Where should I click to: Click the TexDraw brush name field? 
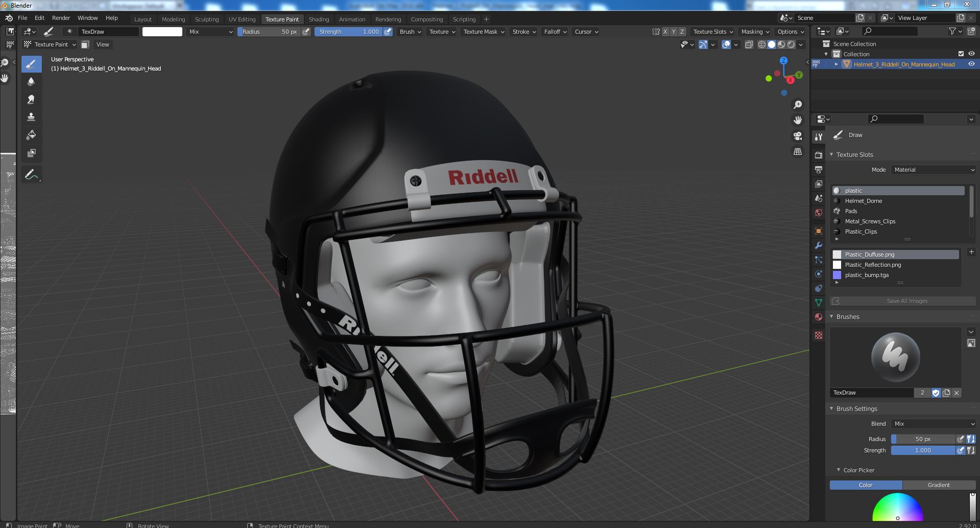tap(872, 393)
